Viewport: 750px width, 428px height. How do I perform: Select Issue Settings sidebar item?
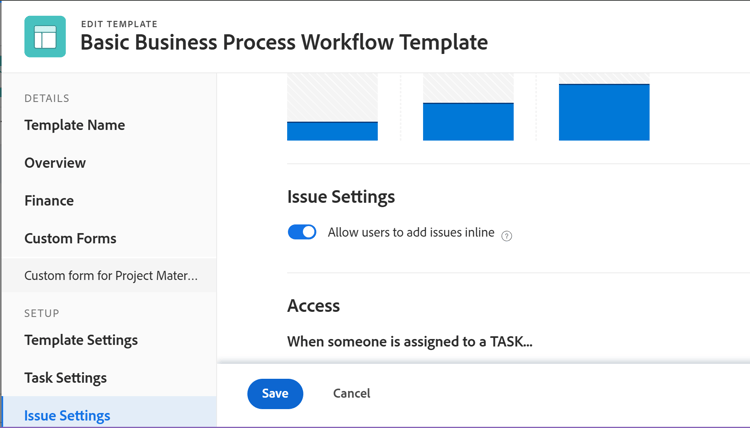click(x=67, y=415)
